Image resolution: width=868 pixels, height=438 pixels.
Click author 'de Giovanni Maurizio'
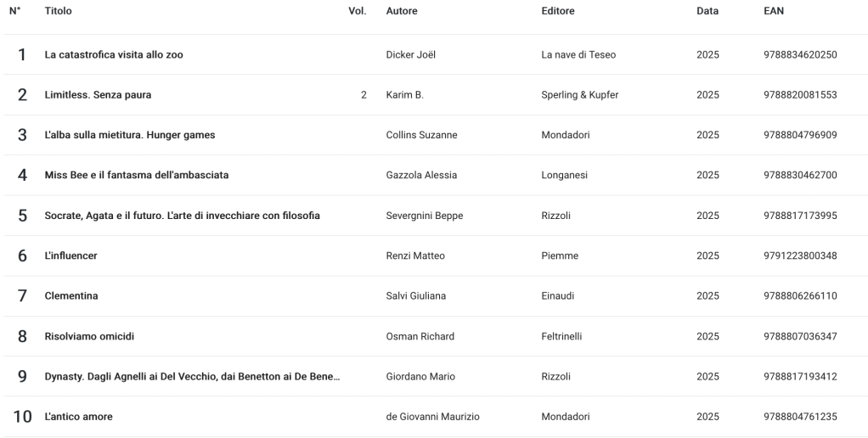coord(433,417)
